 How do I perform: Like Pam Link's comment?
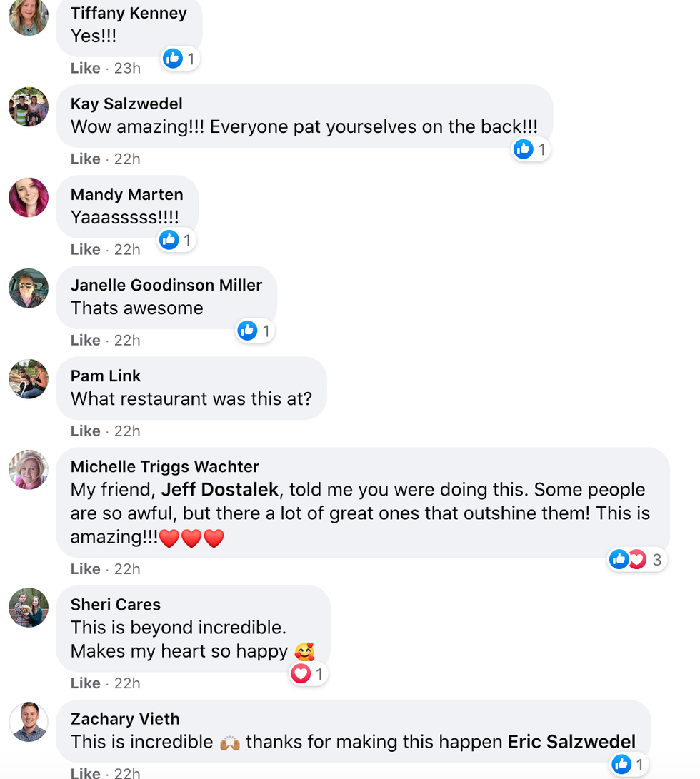[x=85, y=431]
